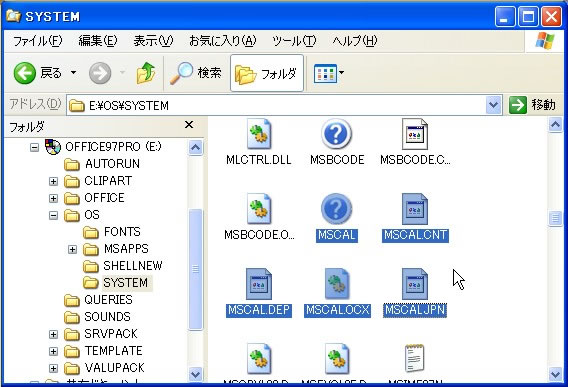Expand the CLIPART folder node

[x=53, y=181]
